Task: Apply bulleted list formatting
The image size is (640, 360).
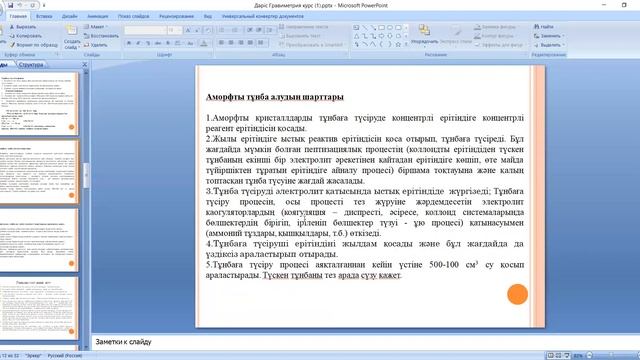Action: point(222,30)
